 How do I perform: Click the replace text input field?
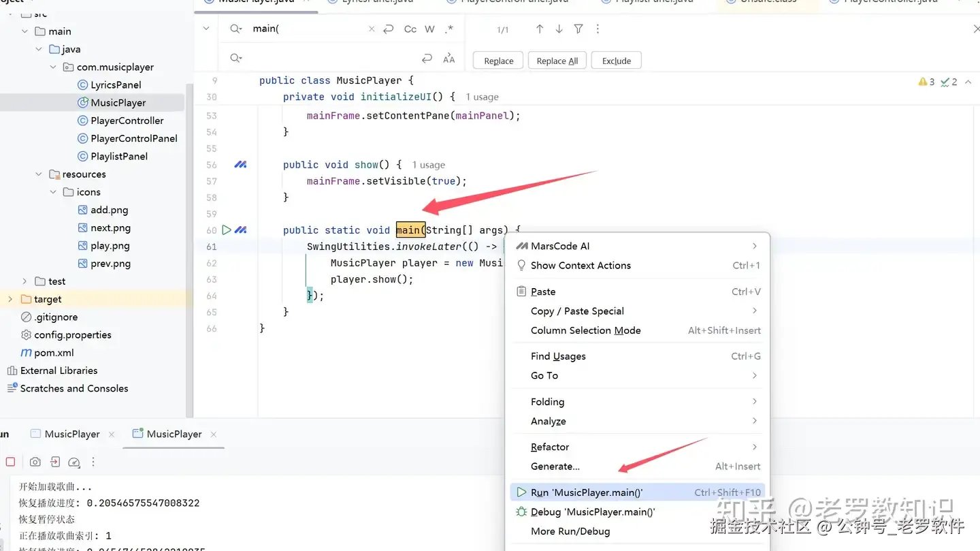click(x=330, y=59)
